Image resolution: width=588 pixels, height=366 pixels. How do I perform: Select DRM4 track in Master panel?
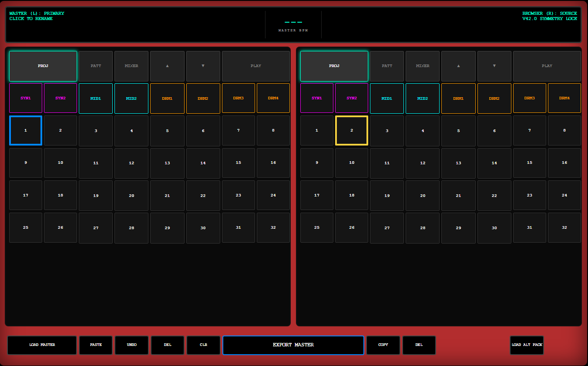tap(273, 98)
